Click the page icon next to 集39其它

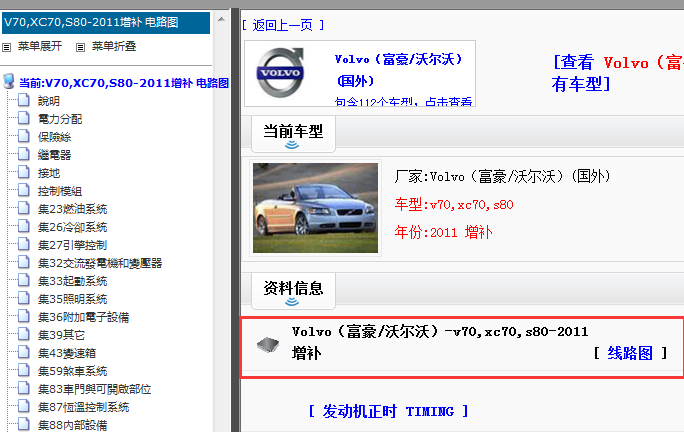pyautogui.click(x=24, y=334)
